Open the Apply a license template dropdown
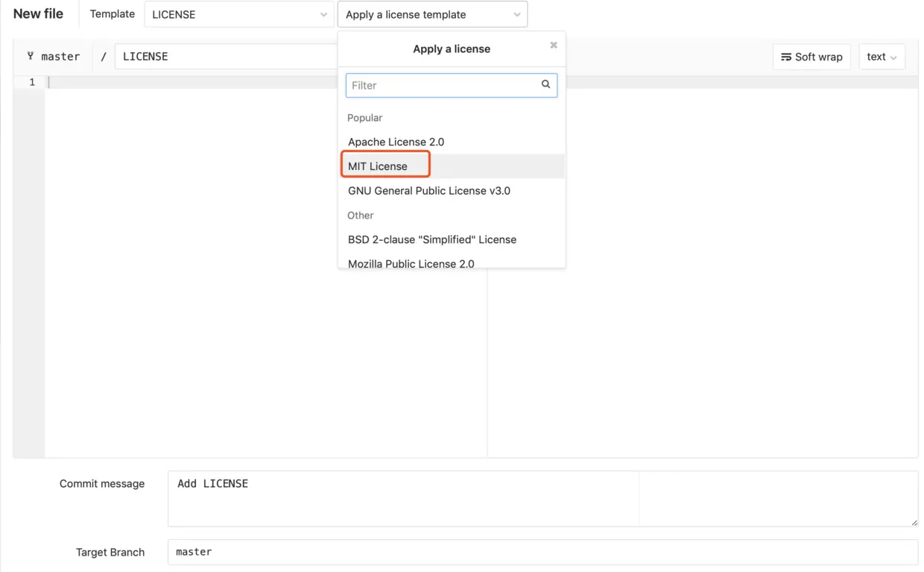 pyautogui.click(x=432, y=13)
